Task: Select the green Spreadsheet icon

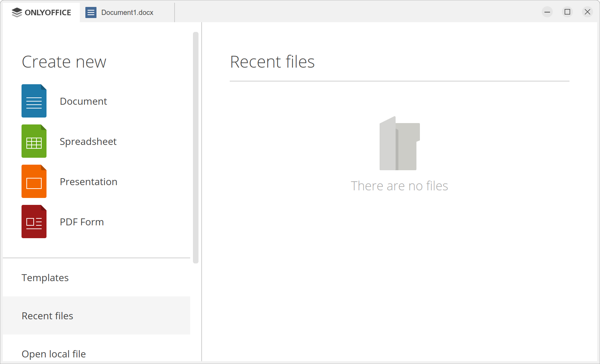Action: point(34,141)
